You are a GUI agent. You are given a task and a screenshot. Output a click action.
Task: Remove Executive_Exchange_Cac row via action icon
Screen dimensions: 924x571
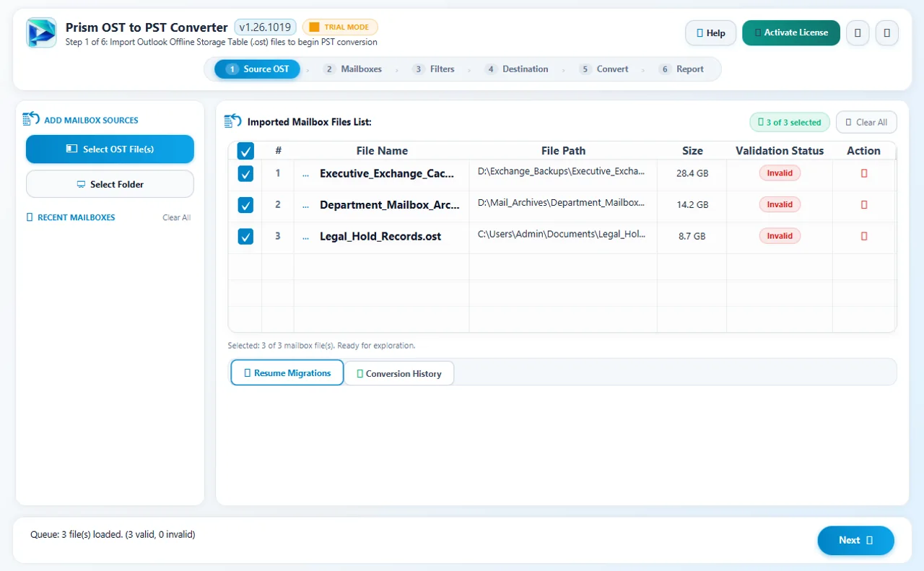pos(864,173)
